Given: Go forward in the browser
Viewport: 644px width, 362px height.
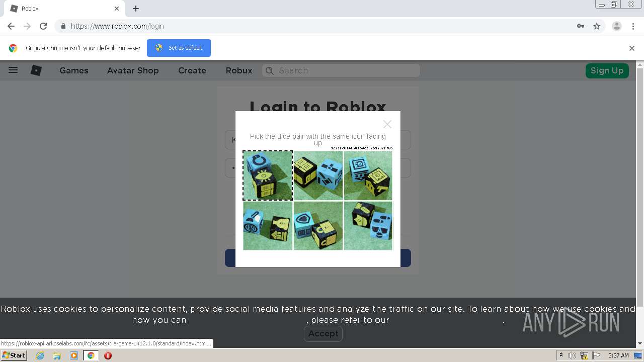Looking at the screenshot, I should pos(27,26).
